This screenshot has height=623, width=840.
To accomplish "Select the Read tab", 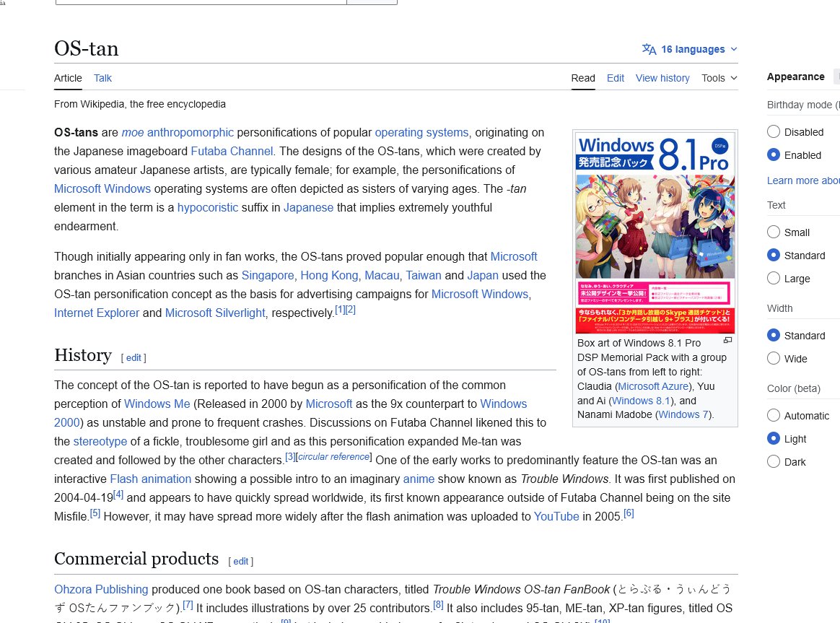I will [x=583, y=78].
